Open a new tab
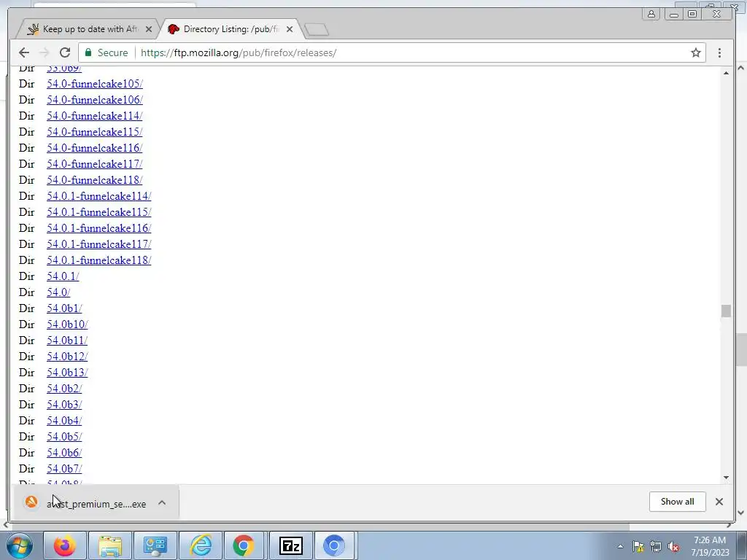 pos(317,29)
